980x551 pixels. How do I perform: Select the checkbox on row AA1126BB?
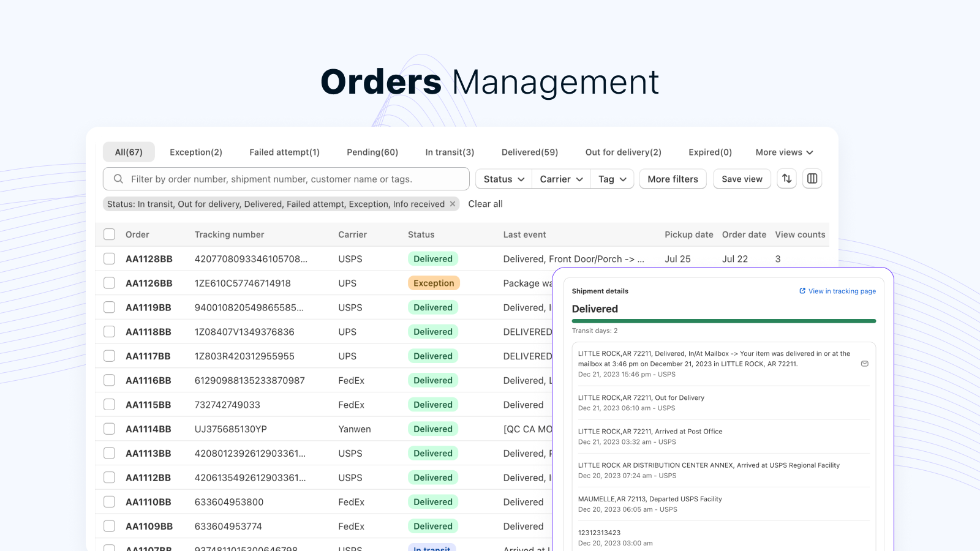point(109,283)
